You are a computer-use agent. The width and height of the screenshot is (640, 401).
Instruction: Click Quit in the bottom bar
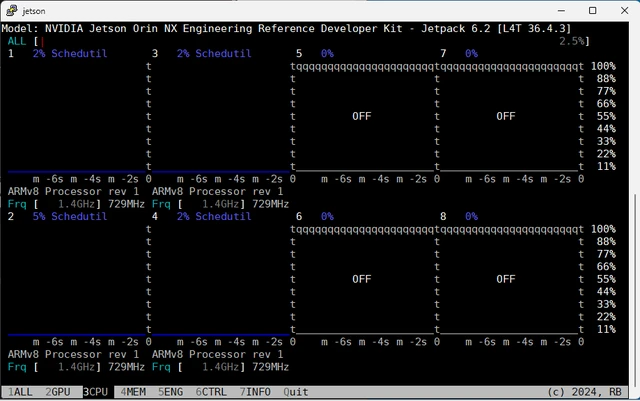[x=295, y=393]
